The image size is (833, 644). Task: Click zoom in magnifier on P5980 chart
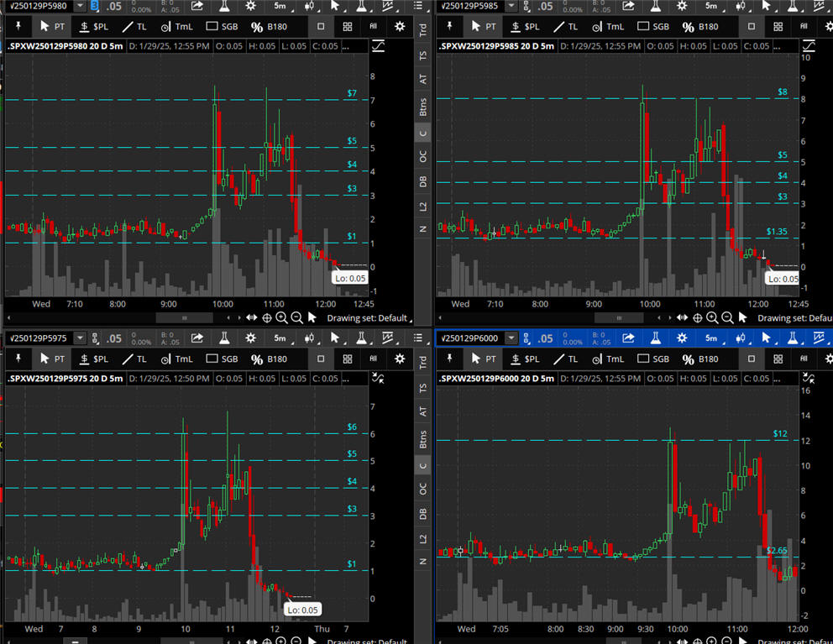(282, 318)
